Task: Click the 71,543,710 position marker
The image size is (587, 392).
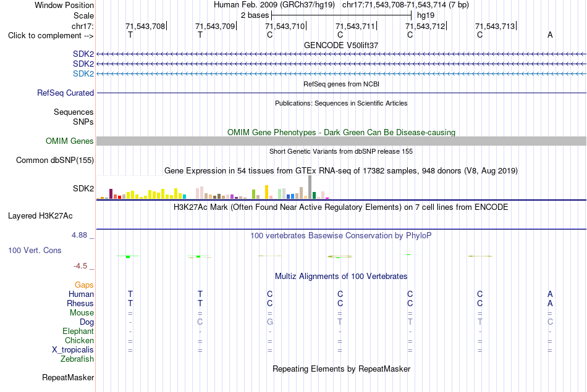Action: click(285, 26)
